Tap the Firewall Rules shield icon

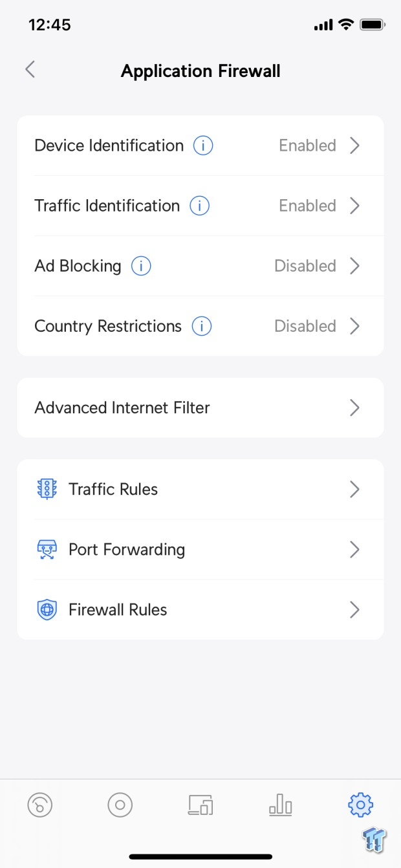47,610
